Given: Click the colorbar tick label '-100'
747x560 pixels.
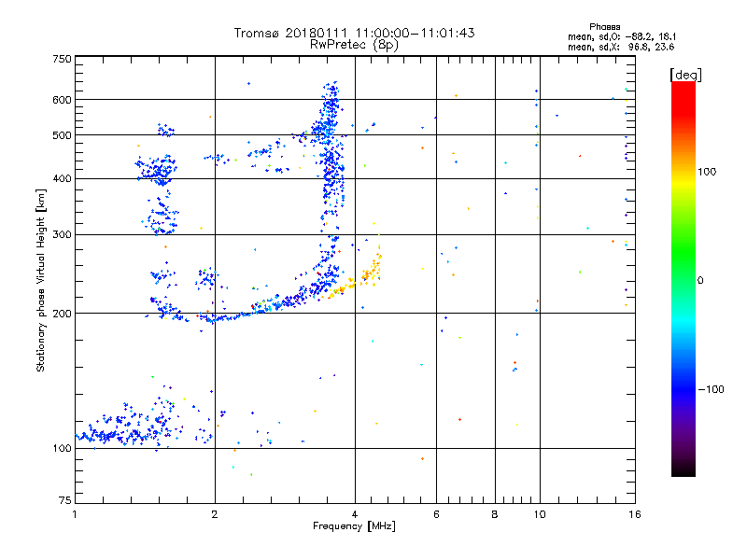Looking at the screenshot, I should point(711,389).
